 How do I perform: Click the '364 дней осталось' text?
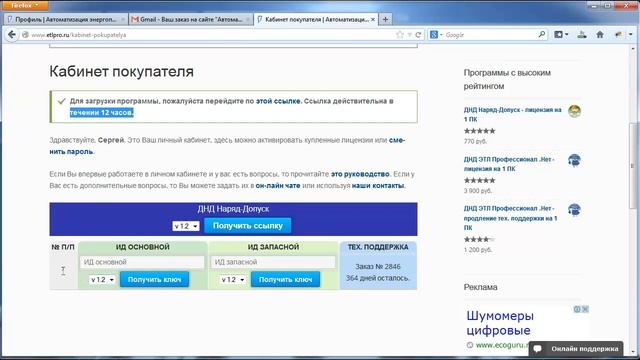pos(378,278)
